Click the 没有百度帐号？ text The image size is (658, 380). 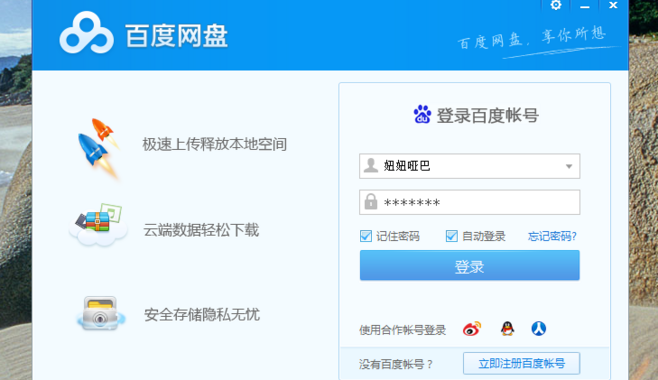(396, 364)
